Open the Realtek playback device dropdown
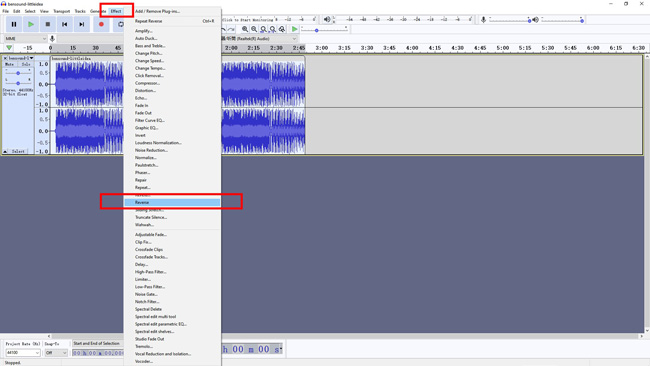Image resolution: width=650 pixels, height=366 pixels. pos(260,39)
